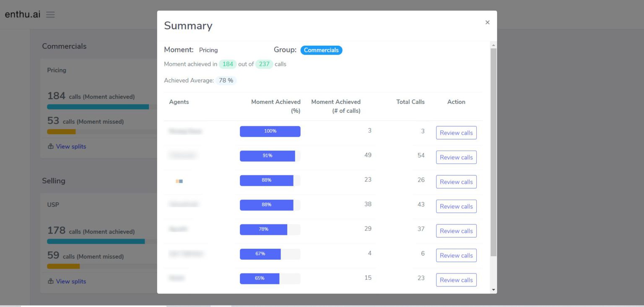The height and width of the screenshot is (307, 644).
Task: Click the enthu.ai logo
Action: point(22,14)
